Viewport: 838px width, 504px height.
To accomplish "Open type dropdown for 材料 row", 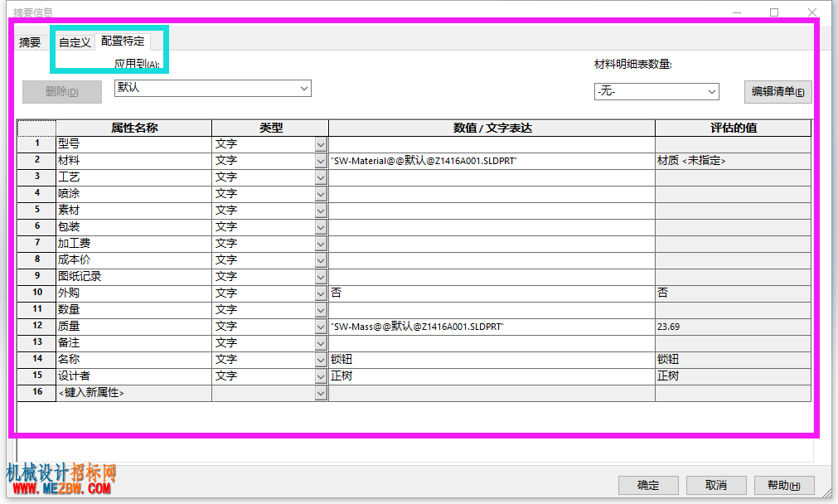I will tap(321, 161).
